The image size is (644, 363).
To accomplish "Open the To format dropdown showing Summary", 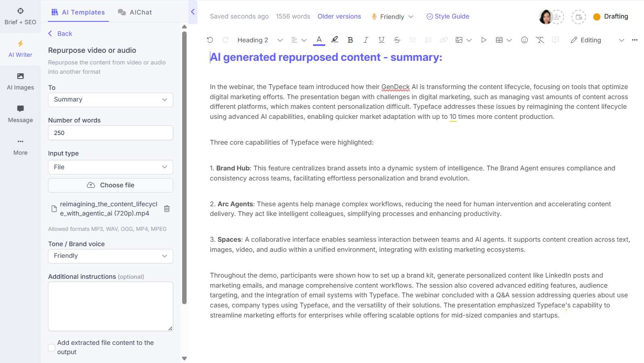I will click(110, 100).
